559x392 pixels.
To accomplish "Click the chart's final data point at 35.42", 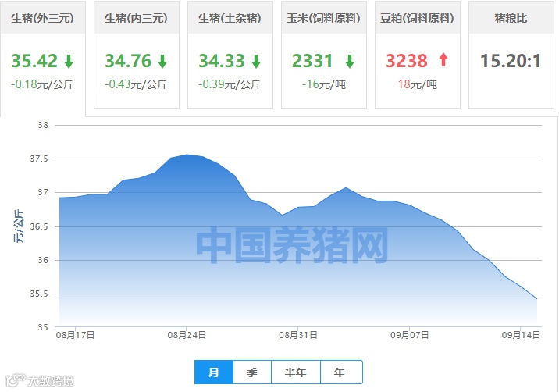I will click(x=536, y=299).
